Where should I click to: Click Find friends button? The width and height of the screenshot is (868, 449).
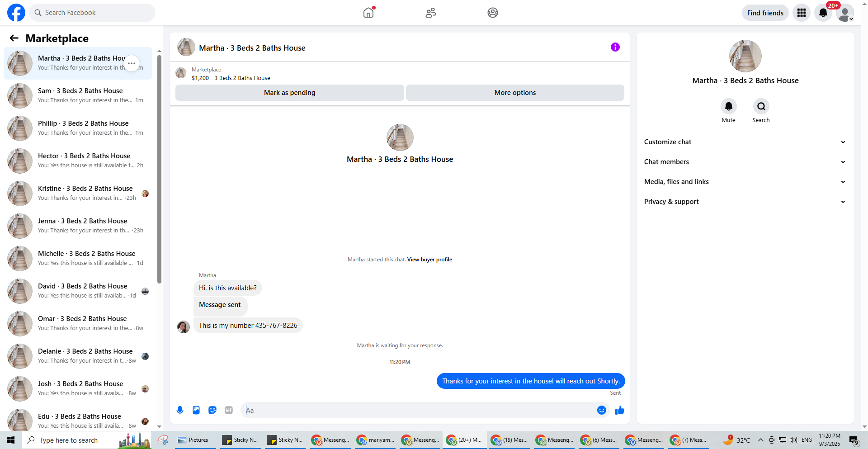point(765,13)
